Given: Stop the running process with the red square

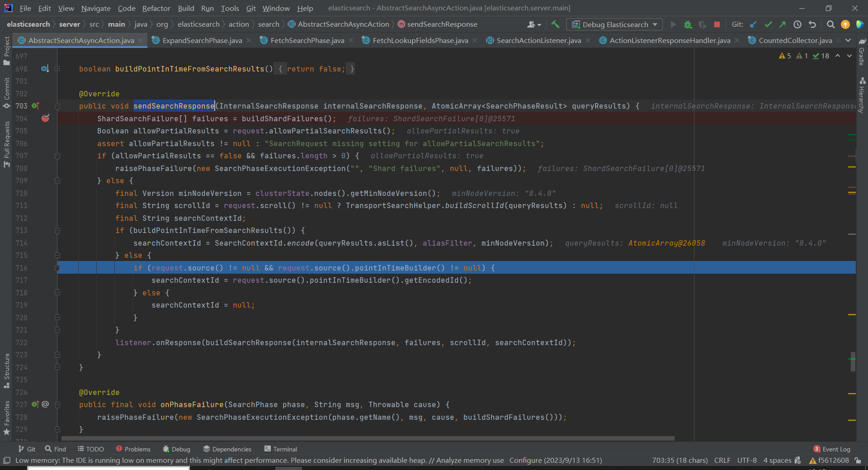Looking at the screenshot, I should tap(717, 24).
